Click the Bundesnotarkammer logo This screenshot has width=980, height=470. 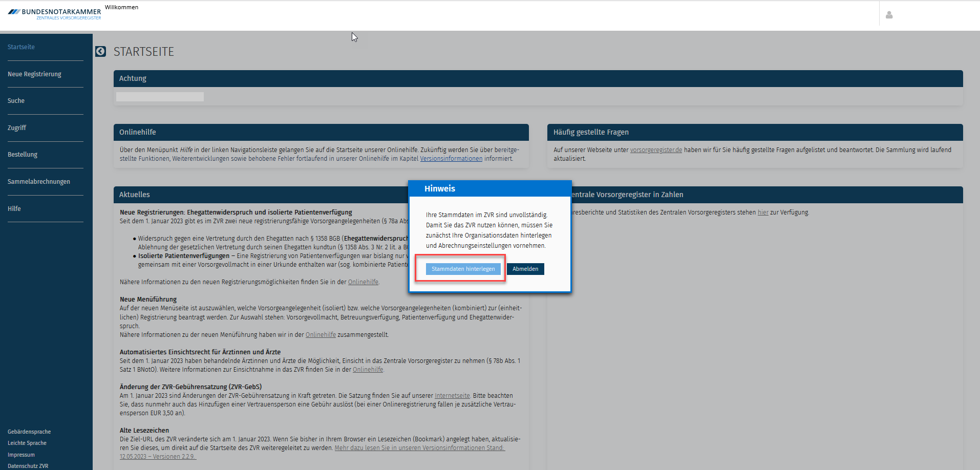click(54, 14)
